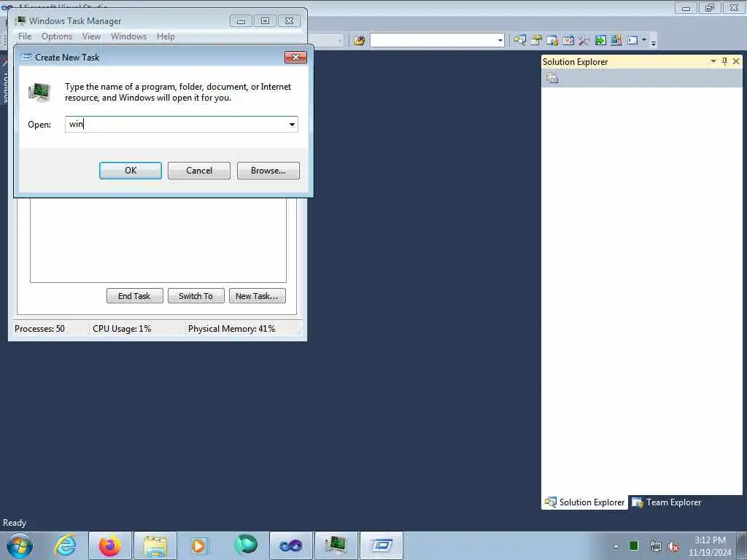
Task: Switch to Task Manager taskbar button
Action: [x=336, y=545]
